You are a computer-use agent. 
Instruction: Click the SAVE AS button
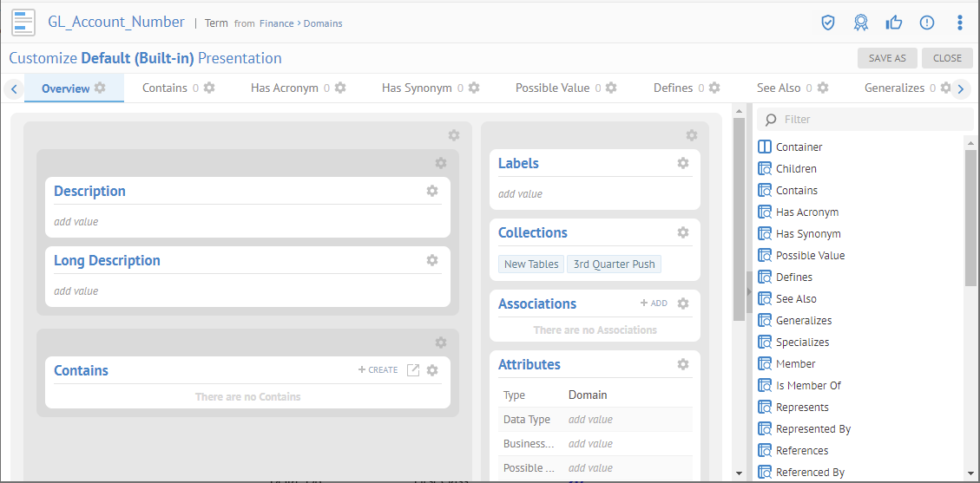tap(887, 58)
